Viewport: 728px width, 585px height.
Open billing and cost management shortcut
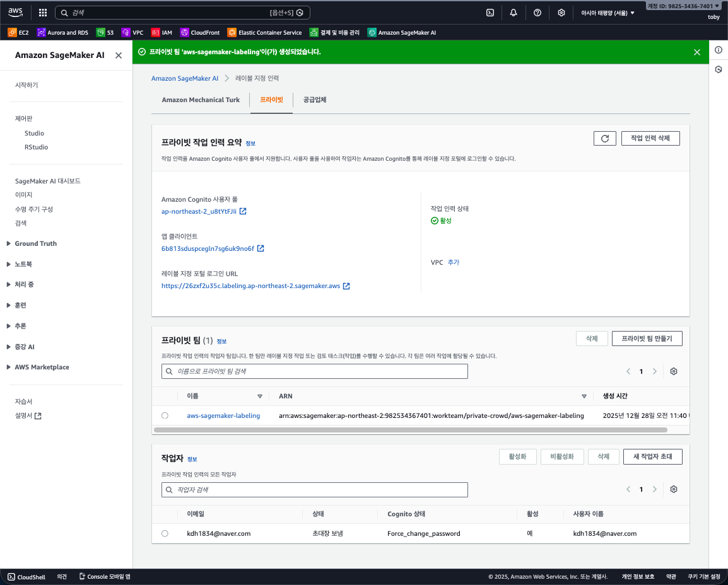pyautogui.click(x=335, y=33)
